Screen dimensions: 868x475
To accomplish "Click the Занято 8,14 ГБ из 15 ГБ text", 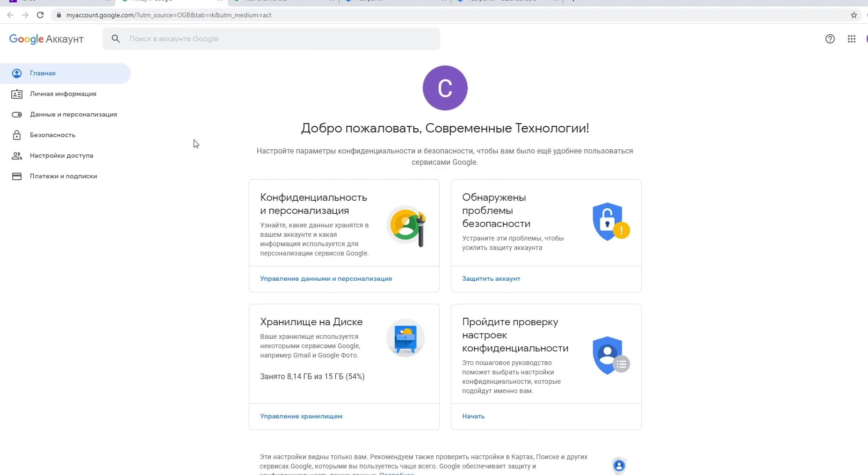I will click(x=312, y=377).
